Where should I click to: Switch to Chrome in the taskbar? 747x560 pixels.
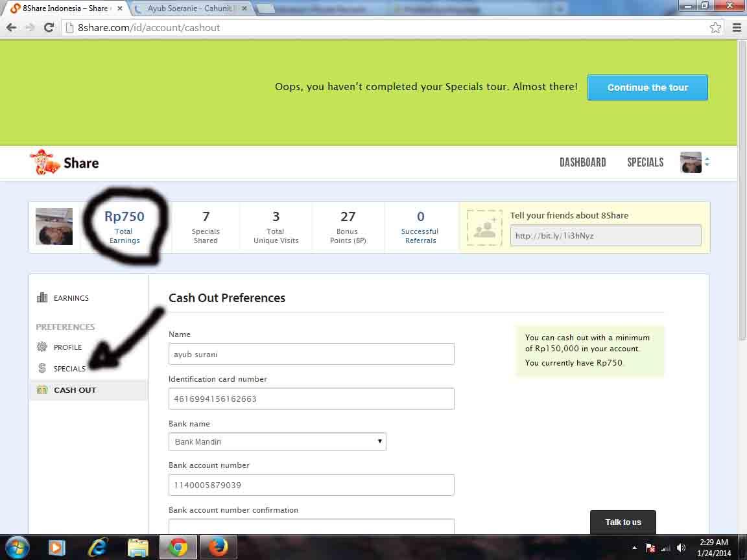(x=178, y=547)
